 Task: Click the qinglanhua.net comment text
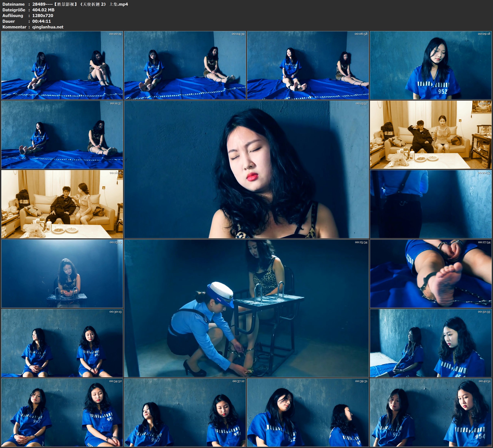pos(48,27)
